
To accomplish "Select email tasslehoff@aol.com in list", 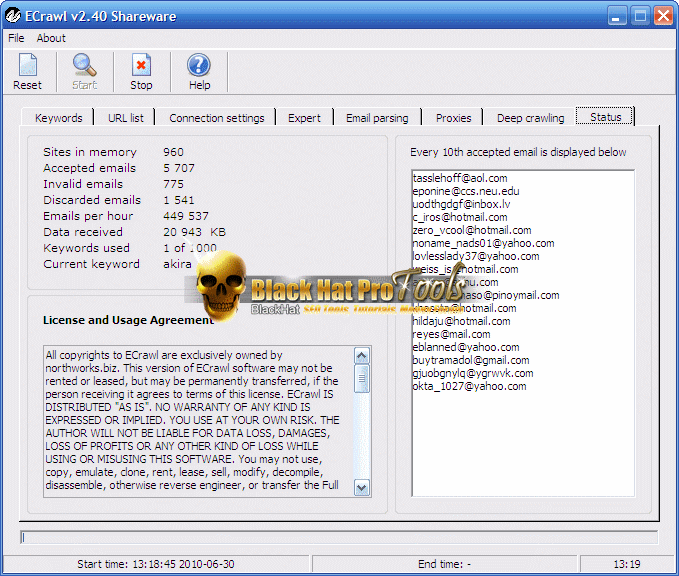I will tap(460, 178).
